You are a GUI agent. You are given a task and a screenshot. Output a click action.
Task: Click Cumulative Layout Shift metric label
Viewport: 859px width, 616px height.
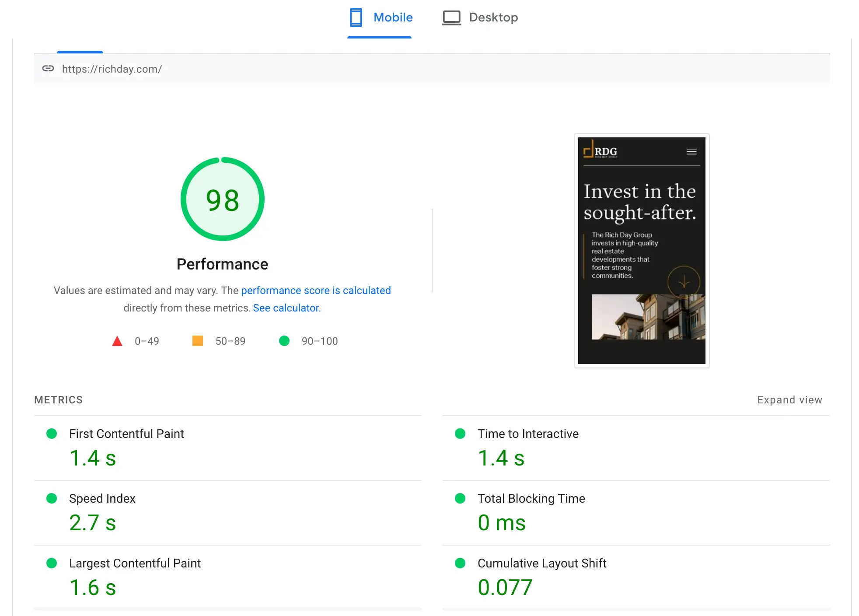542,563
